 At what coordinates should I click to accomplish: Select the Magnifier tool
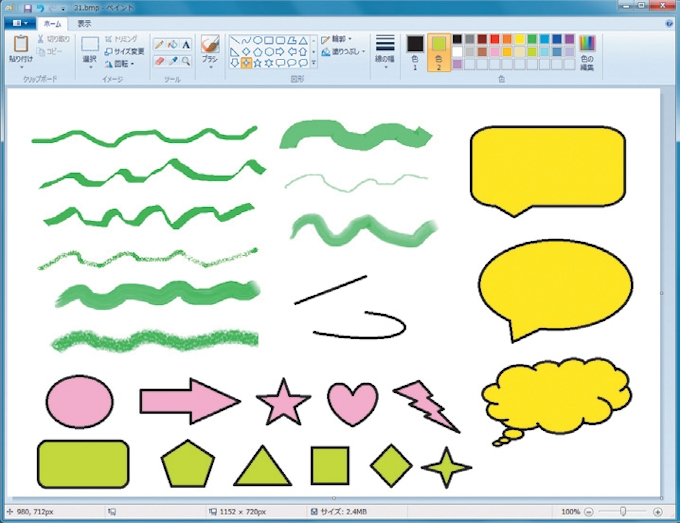[186, 60]
